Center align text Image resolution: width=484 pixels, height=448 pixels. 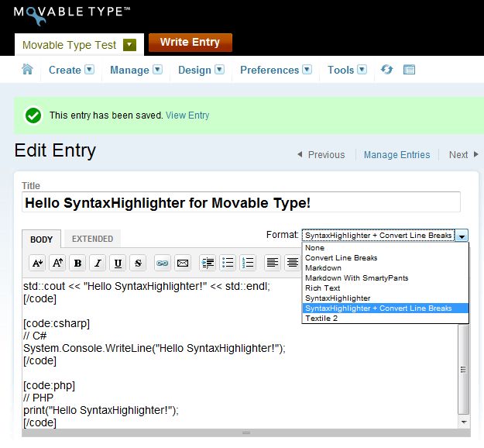(x=293, y=263)
